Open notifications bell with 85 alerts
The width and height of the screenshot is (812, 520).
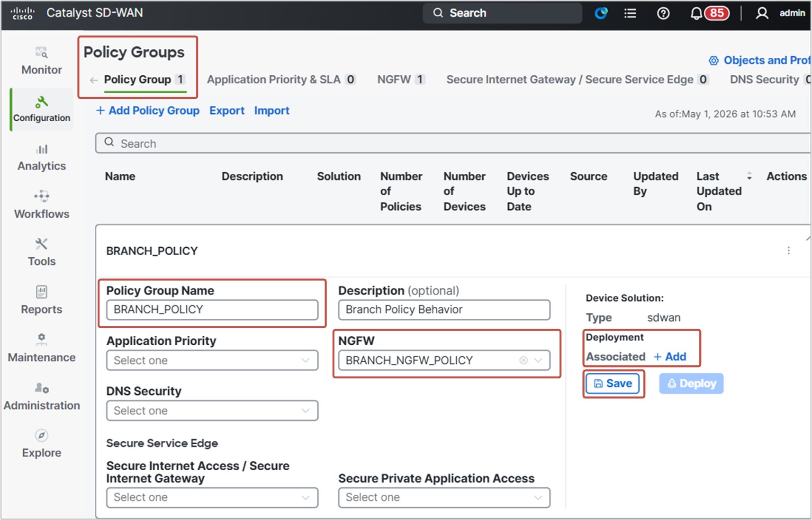point(709,13)
